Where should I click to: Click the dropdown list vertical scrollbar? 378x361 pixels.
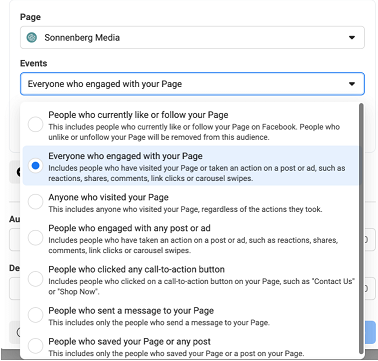pyautogui.click(x=361, y=229)
